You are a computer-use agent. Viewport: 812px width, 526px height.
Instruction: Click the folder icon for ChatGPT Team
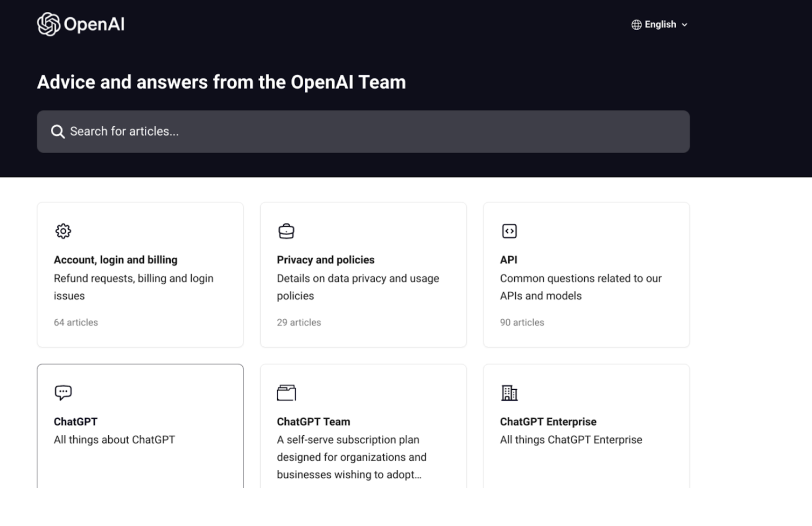click(286, 393)
